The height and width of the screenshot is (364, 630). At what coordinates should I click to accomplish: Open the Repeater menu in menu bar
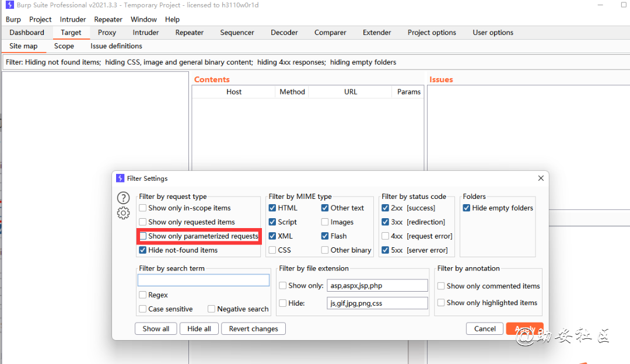coord(108,19)
